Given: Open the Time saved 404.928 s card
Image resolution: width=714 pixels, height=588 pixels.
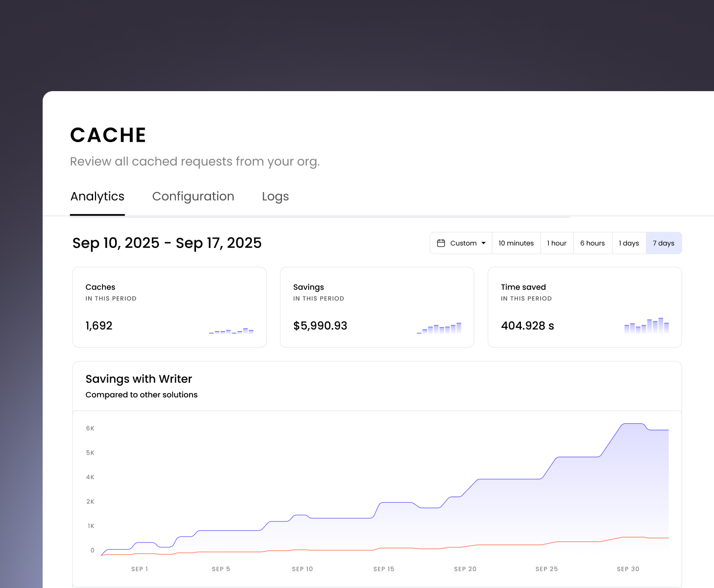Looking at the screenshot, I should tap(585, 307).
